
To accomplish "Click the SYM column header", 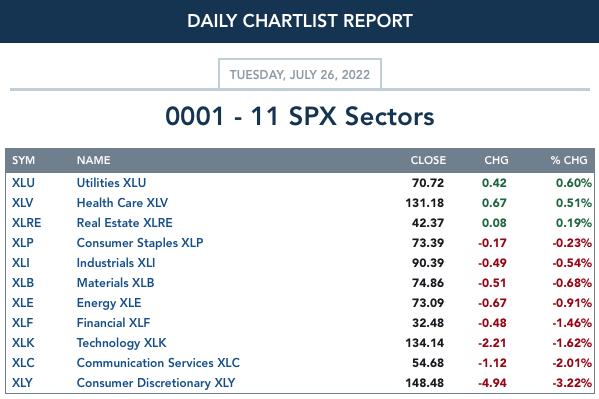I will pyautogui.click(x=23, y=160).
